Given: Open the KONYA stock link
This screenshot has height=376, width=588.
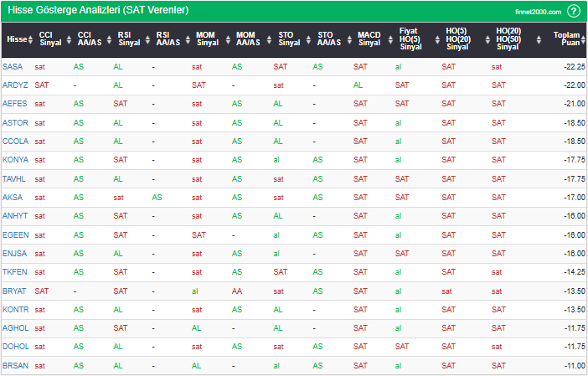Looking at the screenshot, I should tap(15, 160).
